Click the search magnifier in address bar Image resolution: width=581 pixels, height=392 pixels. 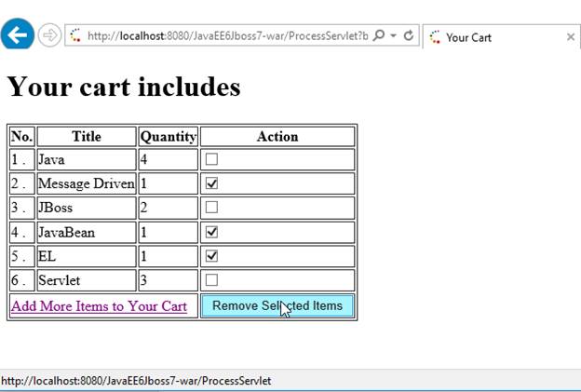[379, 35]
